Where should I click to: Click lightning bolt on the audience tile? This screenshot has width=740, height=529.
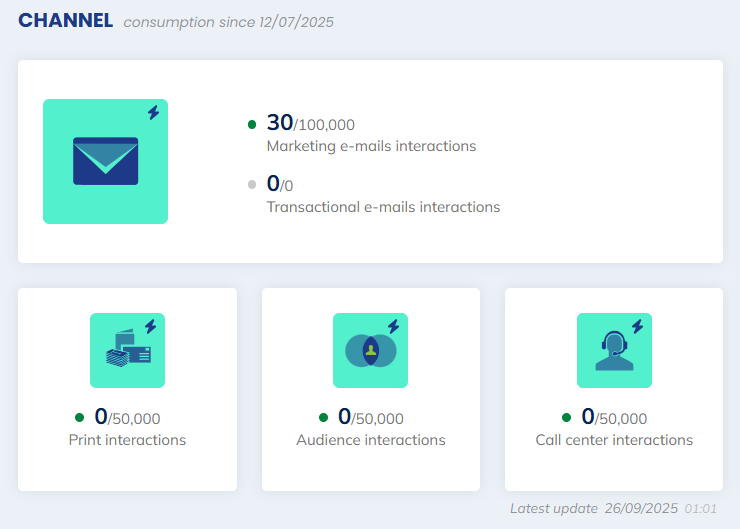tap(393, 326)
